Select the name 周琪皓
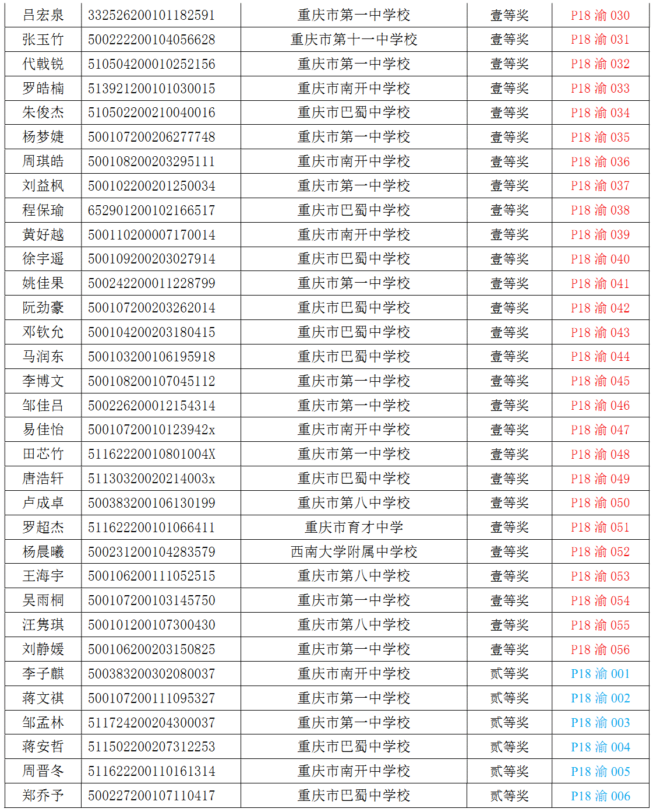Viewport: 653px width, 812px height. point(43,161)
